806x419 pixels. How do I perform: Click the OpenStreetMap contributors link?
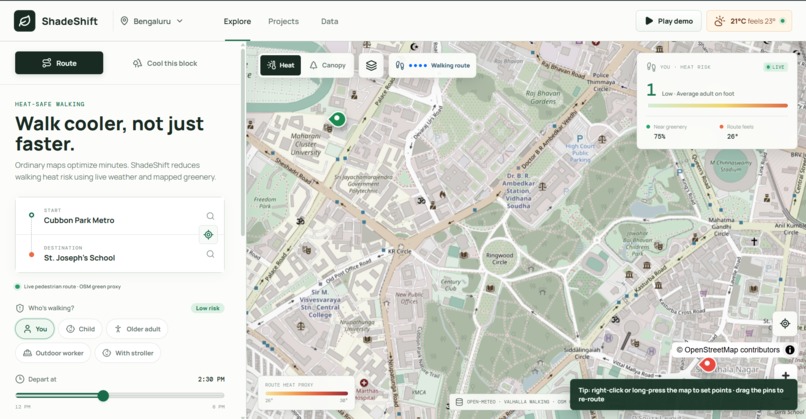tap(728, 350)
